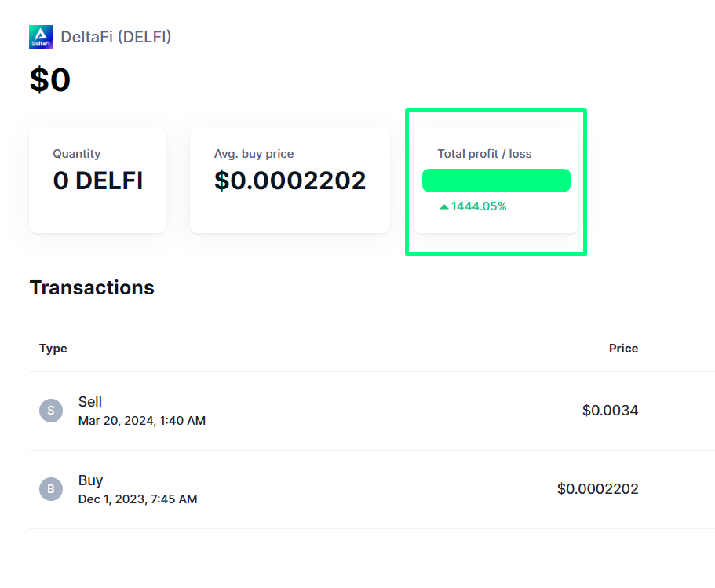Click the Quantity card
Screen dimensions: 715x588
pyautogui.click(x=97, y=180)
